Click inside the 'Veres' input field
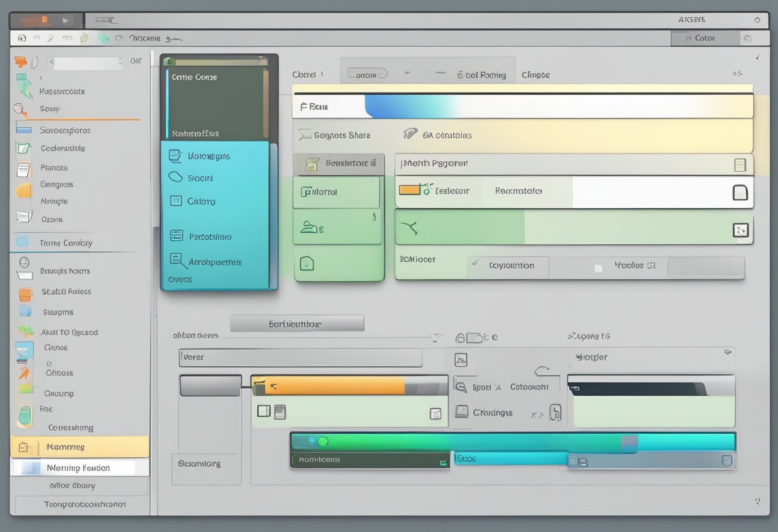The width and height of the screenshot is (778, 532). 301,358
